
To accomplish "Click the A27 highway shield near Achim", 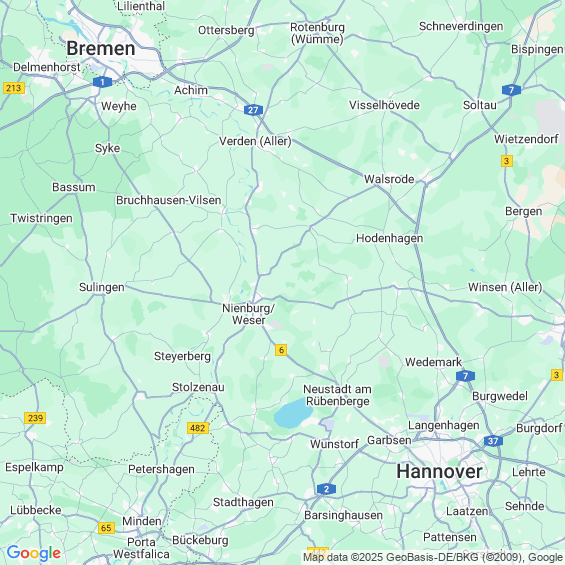I will (253, 110).
